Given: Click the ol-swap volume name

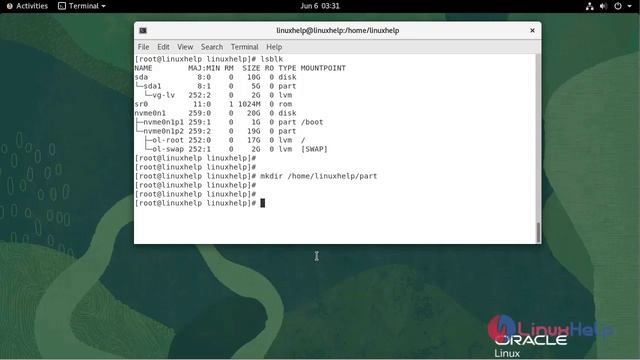Looking at the screenshot, I should pos(168,149).
